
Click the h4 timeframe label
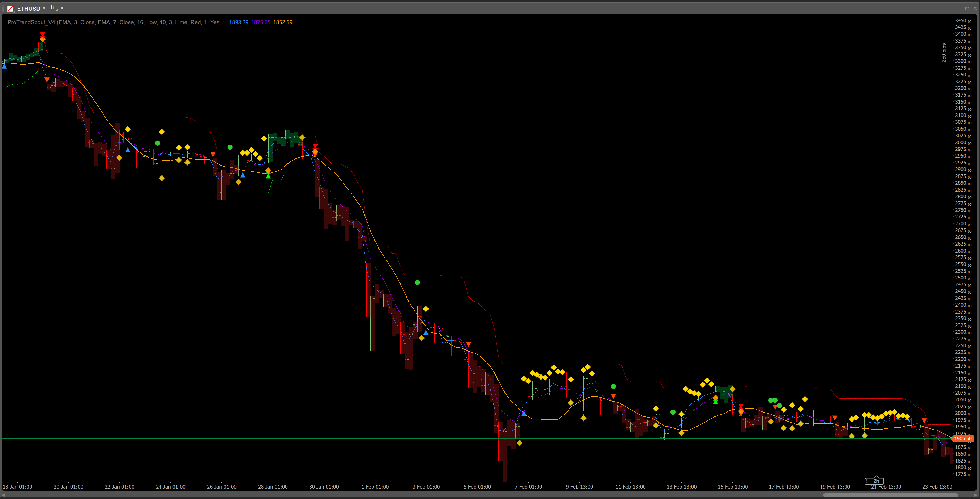(x=54, y=8)
